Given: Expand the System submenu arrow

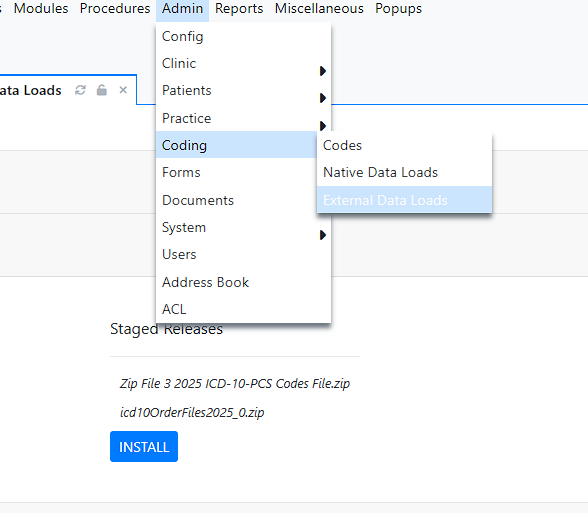Looking at the screenshot, I should tap(322, 235).
